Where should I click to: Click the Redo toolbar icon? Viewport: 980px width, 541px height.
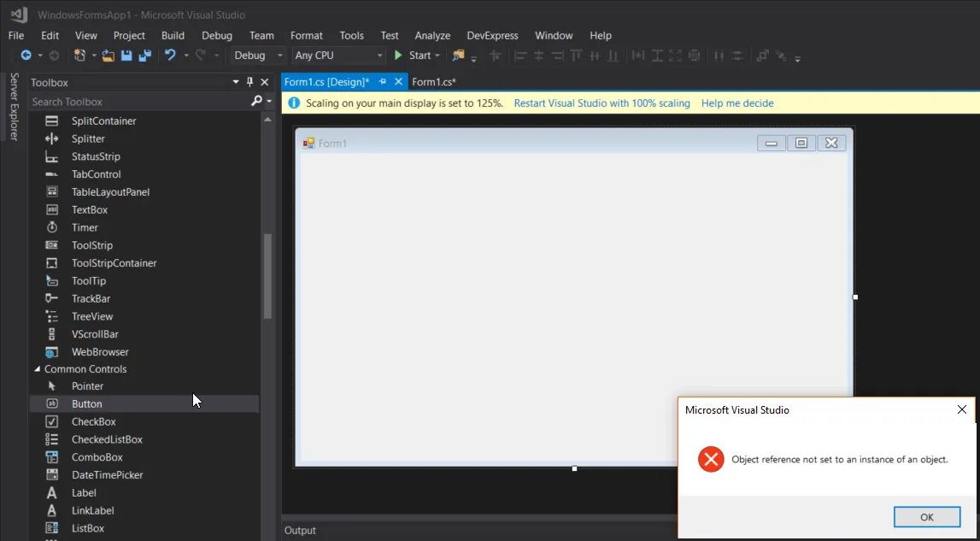pyautogui.click(x=201, y=55)
